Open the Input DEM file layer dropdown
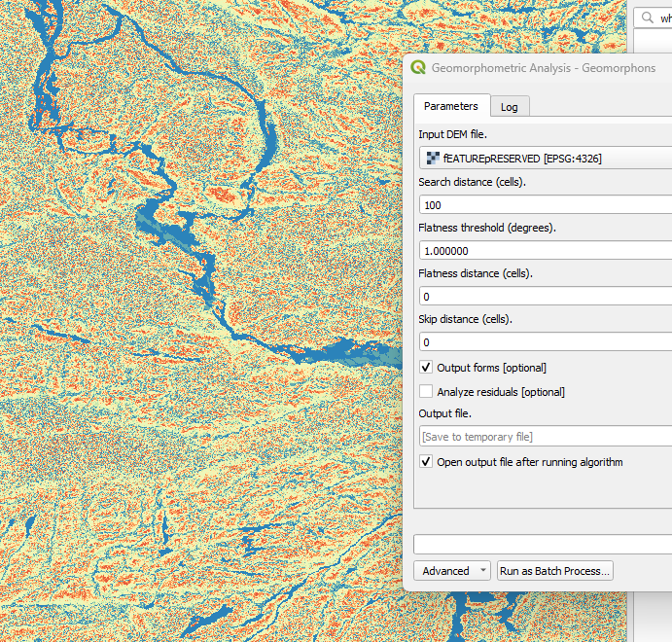The image size is (672, 642). point(545,158)
